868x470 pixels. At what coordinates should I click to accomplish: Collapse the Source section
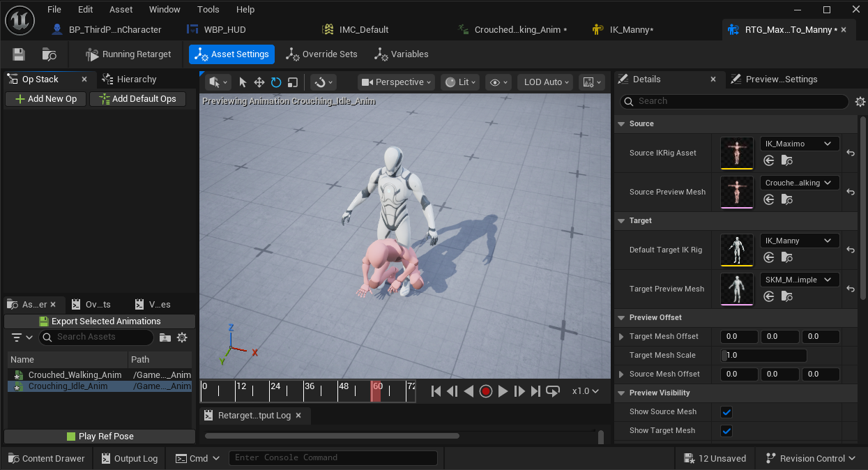click(621, 124)
